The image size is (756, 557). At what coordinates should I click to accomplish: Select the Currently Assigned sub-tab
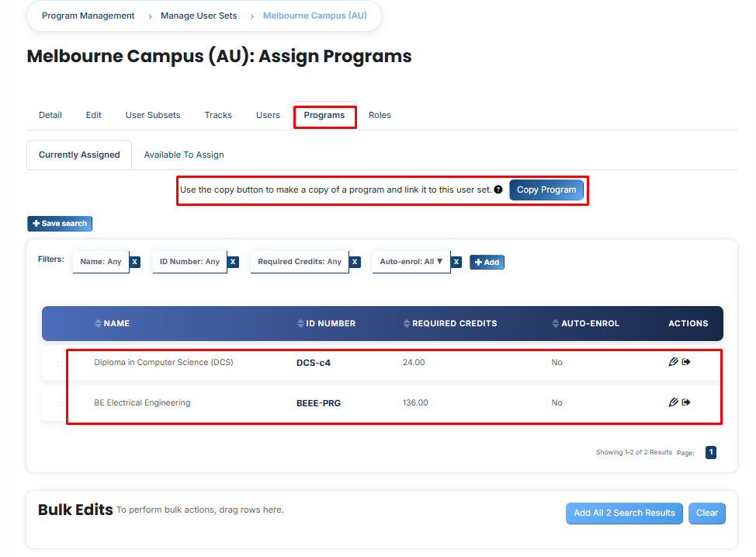[x=79, y=155]
